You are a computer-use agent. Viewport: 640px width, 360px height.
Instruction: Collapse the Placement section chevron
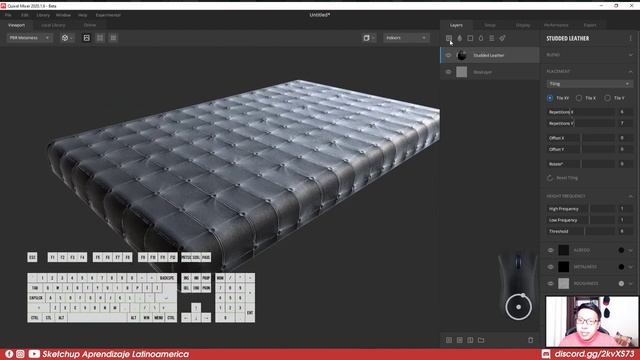point(631,71)
